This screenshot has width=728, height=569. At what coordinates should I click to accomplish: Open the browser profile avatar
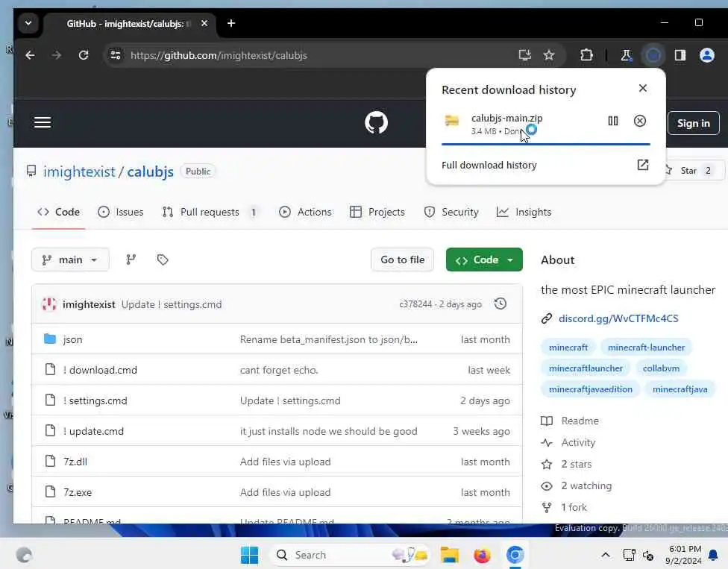pyautogui.click(x=706, y=55)
